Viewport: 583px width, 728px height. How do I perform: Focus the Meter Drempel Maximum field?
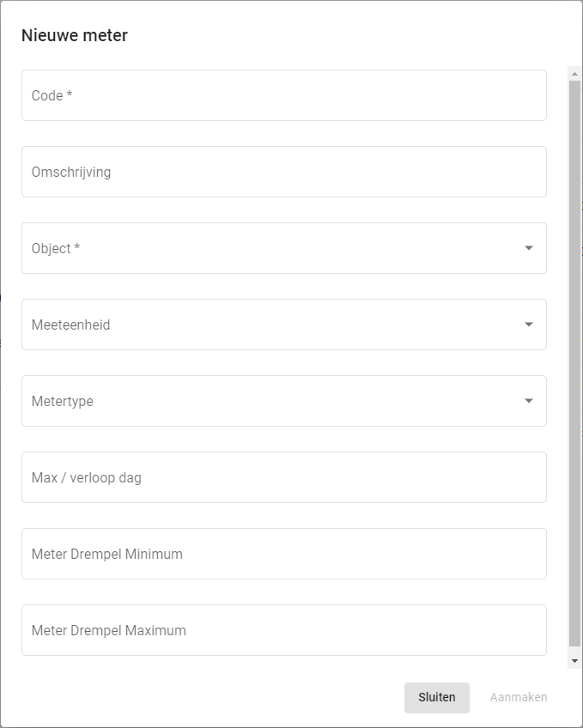[283, 630]
